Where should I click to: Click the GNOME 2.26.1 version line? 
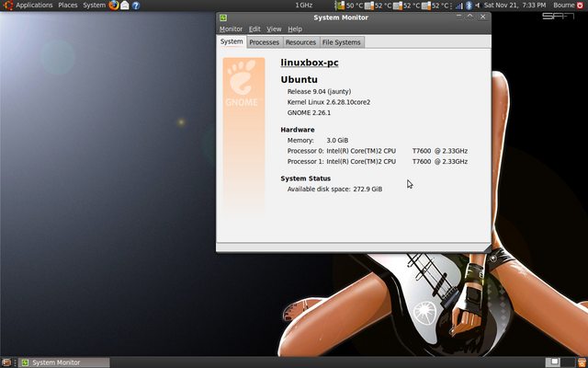(309, 112)
